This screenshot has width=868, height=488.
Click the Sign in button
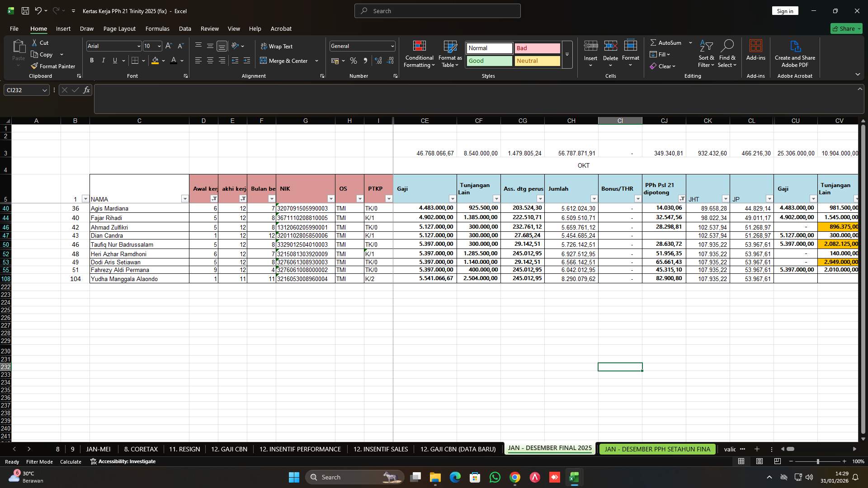pyautogui.click(x=784, y=10)
